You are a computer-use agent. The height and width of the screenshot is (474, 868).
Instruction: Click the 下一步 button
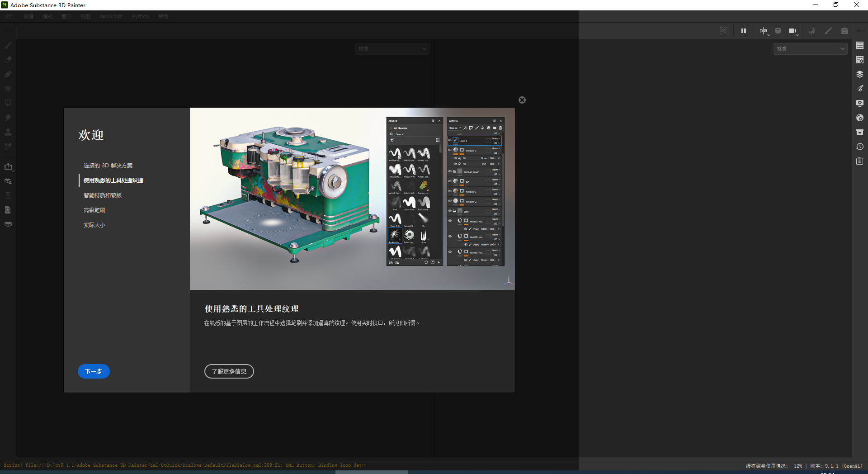click(94, 371)
